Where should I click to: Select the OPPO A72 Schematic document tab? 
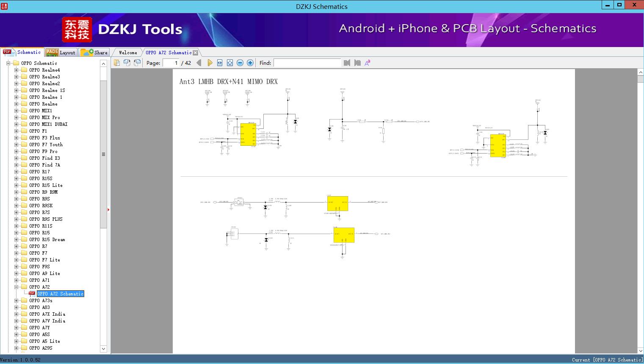click(x=169, y=53)
